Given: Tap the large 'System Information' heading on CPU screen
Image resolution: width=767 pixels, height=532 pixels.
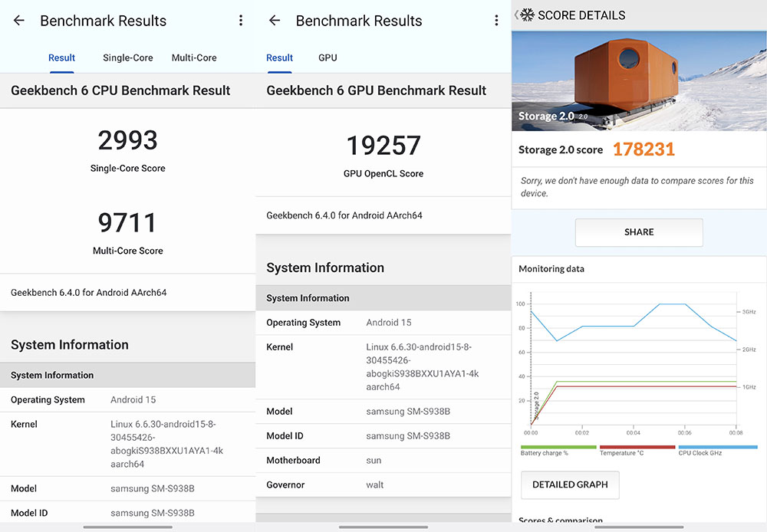Looking at the screenshot, I should (x=70, y=345).
